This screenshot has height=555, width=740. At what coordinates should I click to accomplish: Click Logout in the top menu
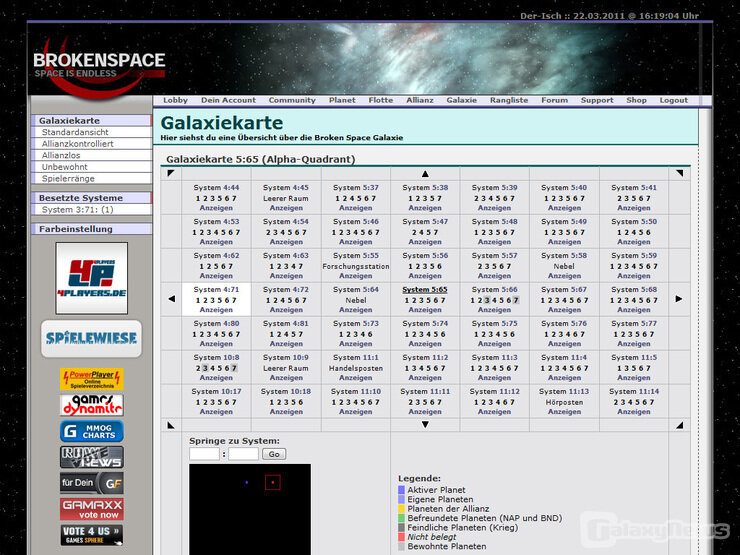tap(673, 100)
